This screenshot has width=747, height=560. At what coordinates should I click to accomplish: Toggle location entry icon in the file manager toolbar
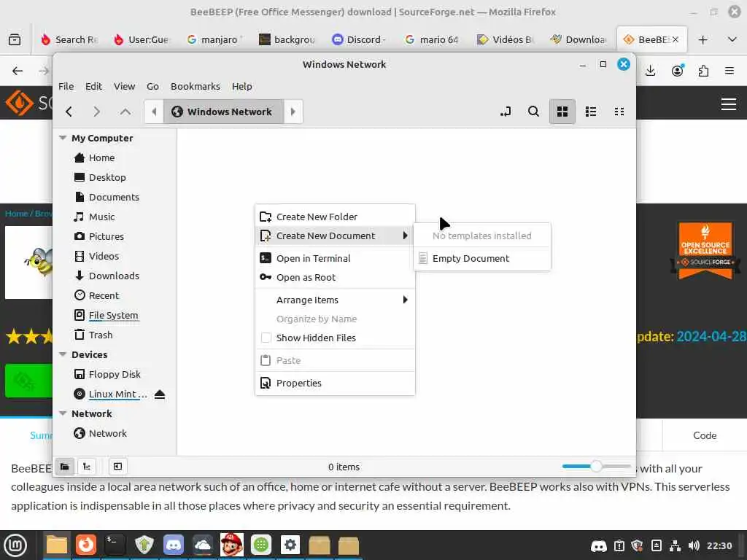click(506, 112)
